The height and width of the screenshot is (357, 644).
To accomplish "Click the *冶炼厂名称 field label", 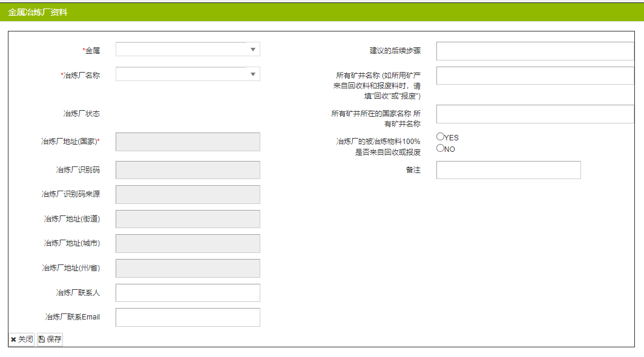I will 80,75.
